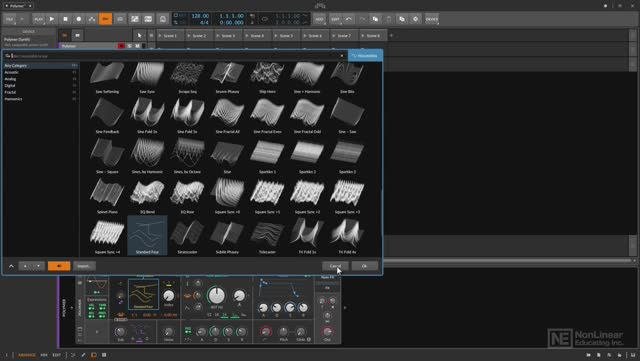Viewport: 640px width, 361px height.
Task: Launch Scene 8
Action: click(373, 36)
